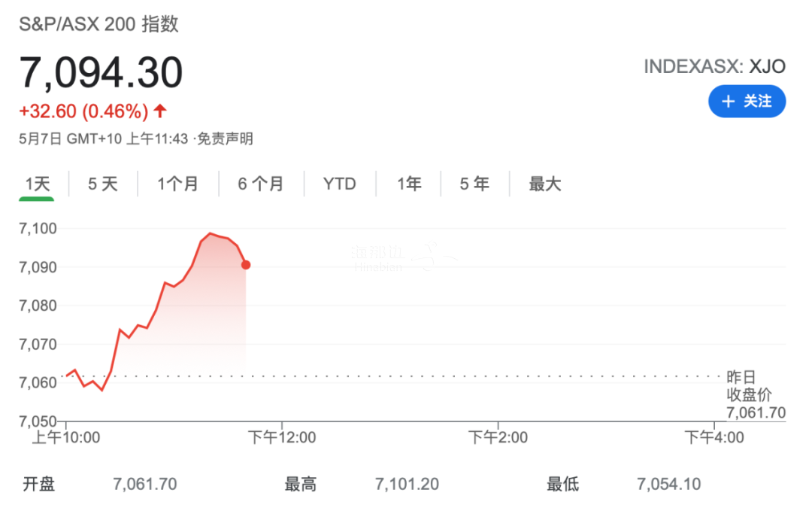Show the 1年 chart range

pos(409,184)
